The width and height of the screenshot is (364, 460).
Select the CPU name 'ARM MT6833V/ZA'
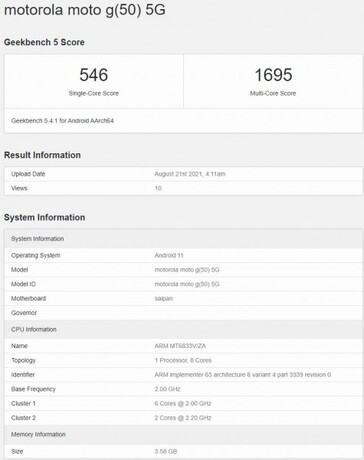[x=180, y=346]
